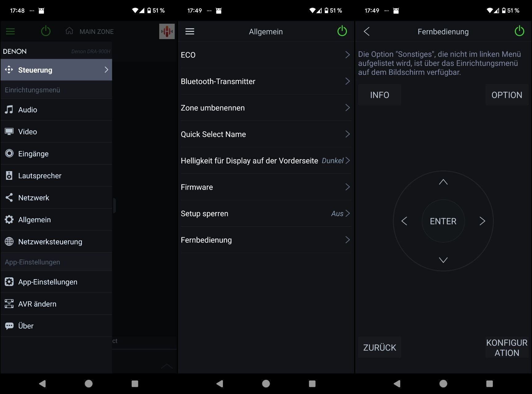Open the Eingänge menu item

[56, 154]
